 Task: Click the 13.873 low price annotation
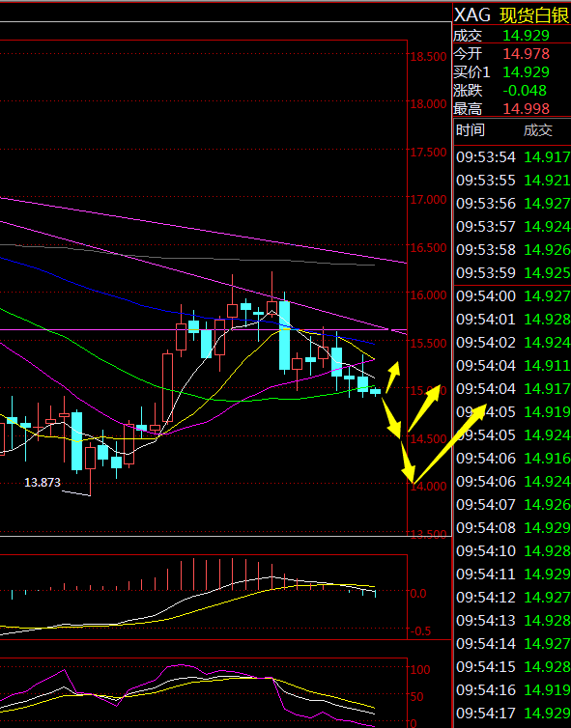click(x=43, y=483)
